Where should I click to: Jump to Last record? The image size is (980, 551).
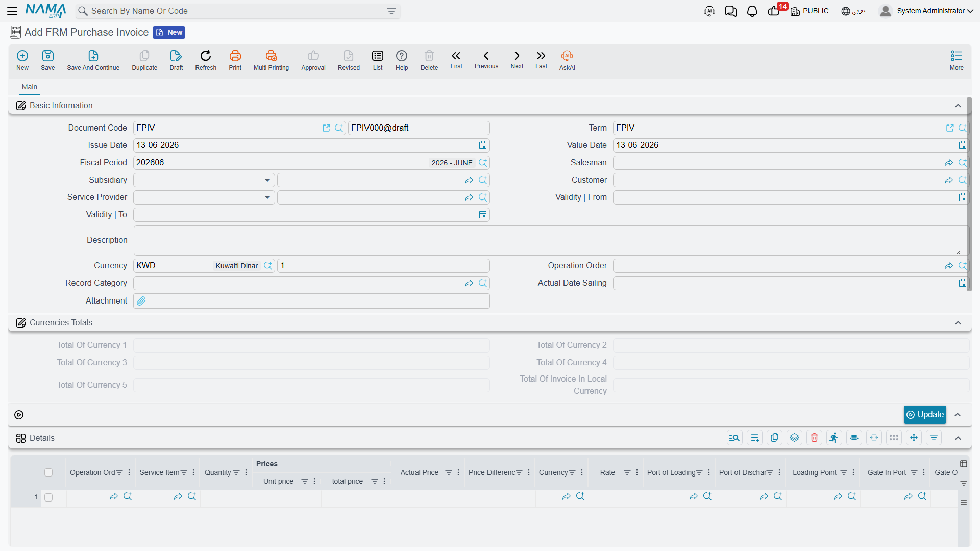(541, 60)
